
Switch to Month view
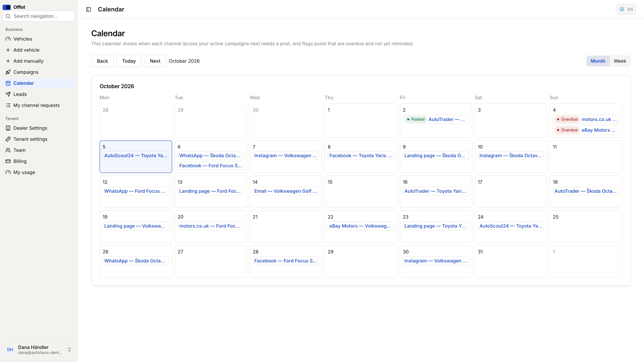[x=598, y=61]
